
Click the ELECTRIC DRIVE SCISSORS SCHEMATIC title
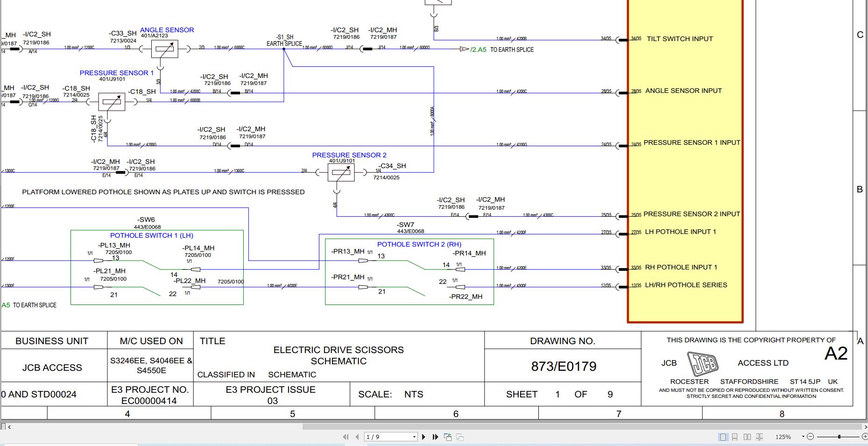point(339,355)
